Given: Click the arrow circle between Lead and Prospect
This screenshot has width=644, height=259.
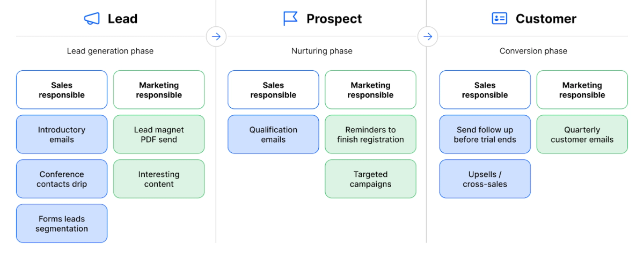Looking at the screenshot, I should tap(216, 36).
